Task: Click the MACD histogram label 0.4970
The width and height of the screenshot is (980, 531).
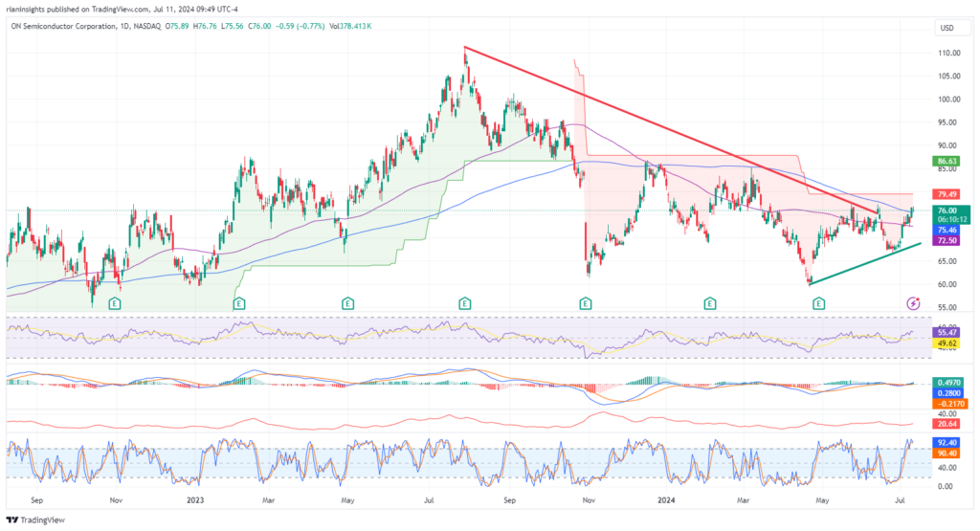Action: (949, 383)
